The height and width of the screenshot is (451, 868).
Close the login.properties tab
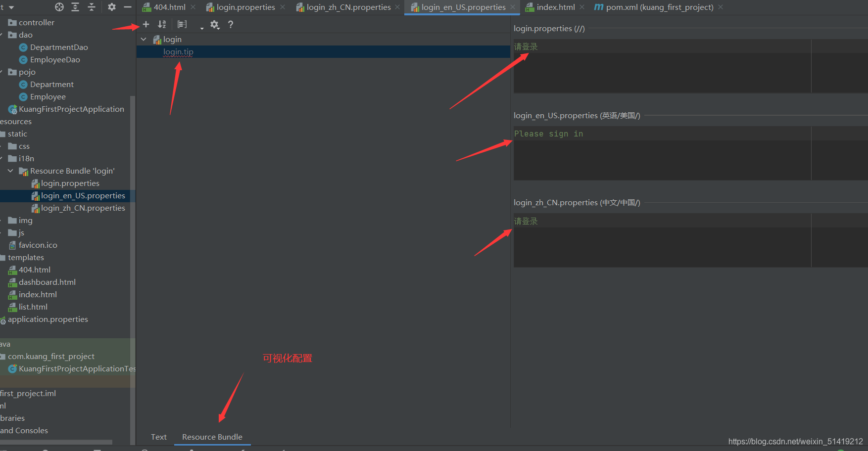tap(283, 7)
